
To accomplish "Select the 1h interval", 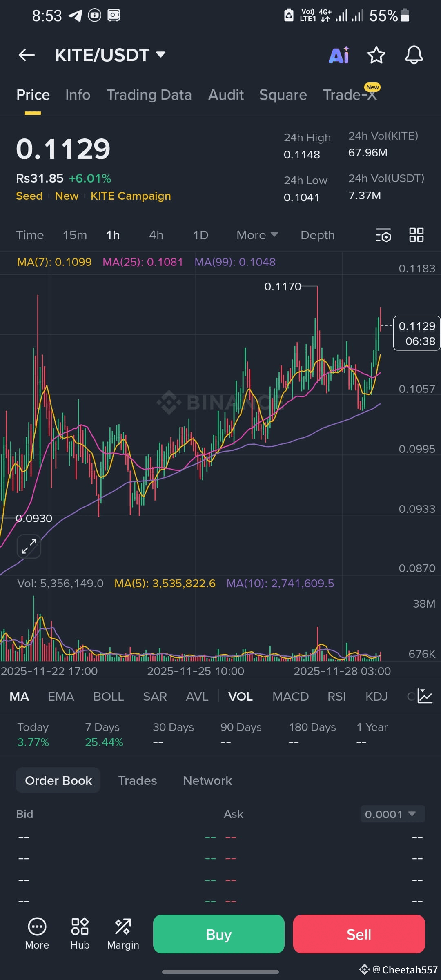I will pyautogui.click(x=113, y=235).
